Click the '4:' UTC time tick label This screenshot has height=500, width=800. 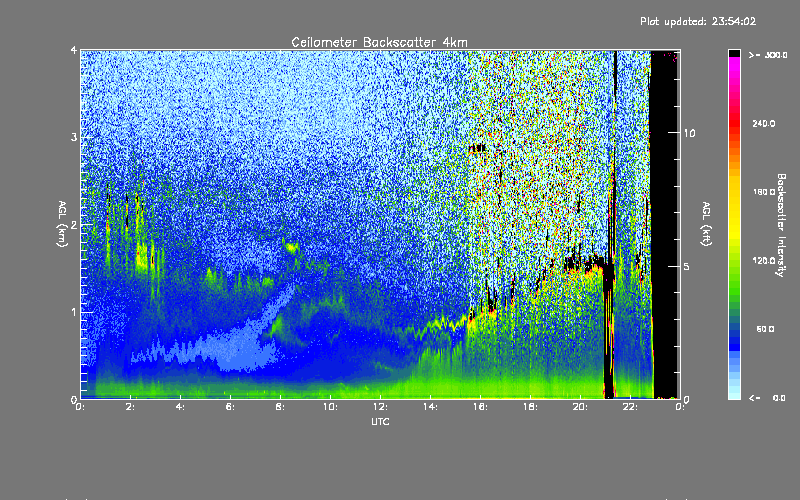point(181,407)
